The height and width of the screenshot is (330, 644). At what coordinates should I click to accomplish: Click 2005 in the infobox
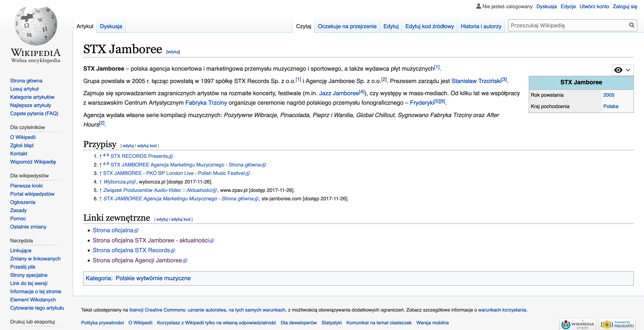[608, 95]
